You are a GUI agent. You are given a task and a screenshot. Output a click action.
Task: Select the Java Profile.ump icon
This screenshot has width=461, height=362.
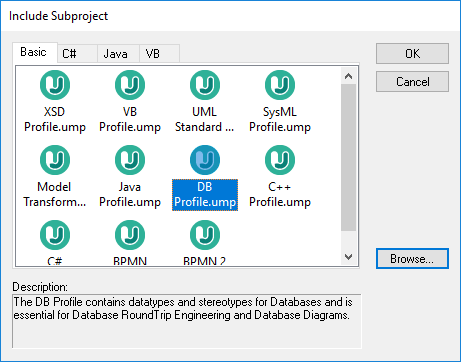[130, 160]
